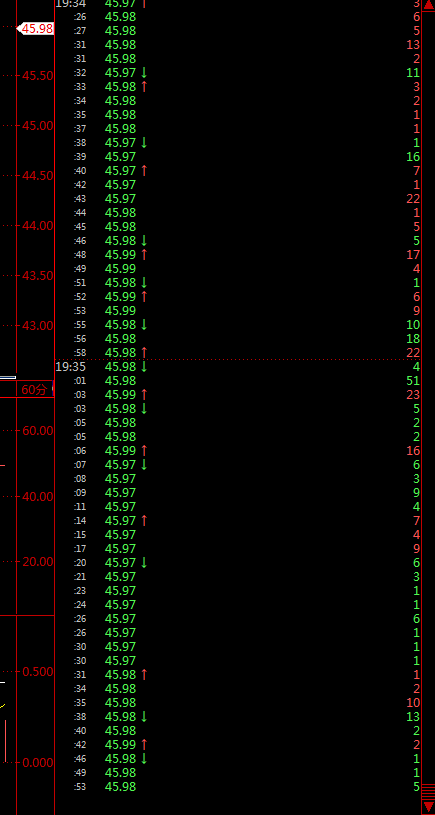Click the 43.00 price axis label
This screenshot has width=435, height=815.
(37, 325)
